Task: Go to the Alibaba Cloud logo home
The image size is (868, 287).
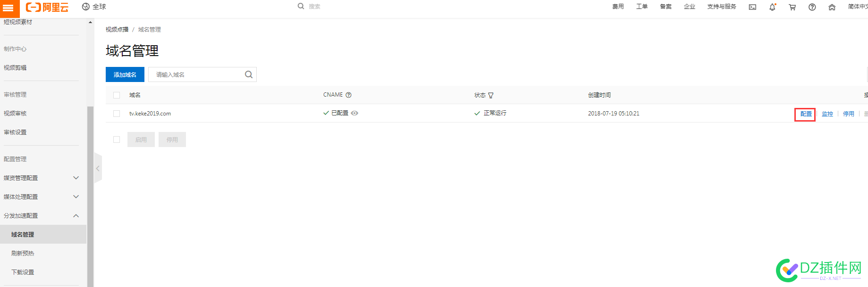Action: click(x=47, y=7)
